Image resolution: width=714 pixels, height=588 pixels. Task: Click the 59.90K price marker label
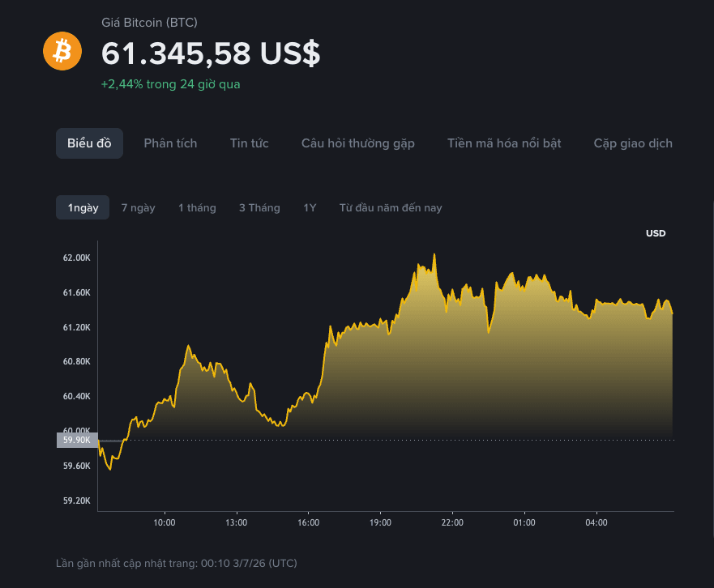click(77, 440)
